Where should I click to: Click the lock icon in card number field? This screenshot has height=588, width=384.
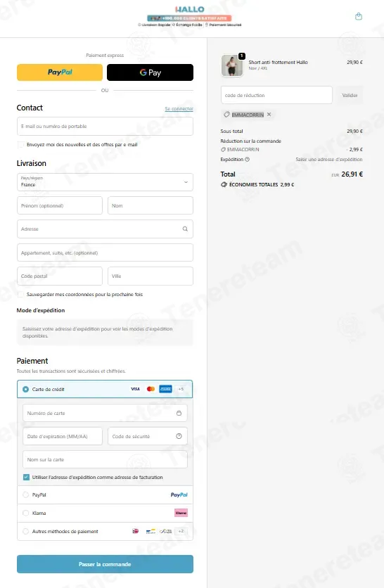179,413
